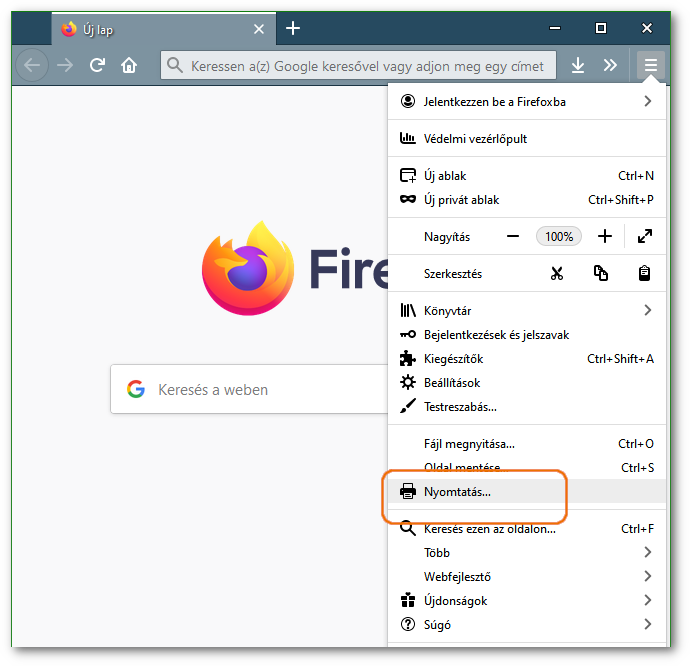Open Védelmi vezérlőpult
Image resolution: width=690 pixels, height=666 pixels.
click(x=527, y=139)
